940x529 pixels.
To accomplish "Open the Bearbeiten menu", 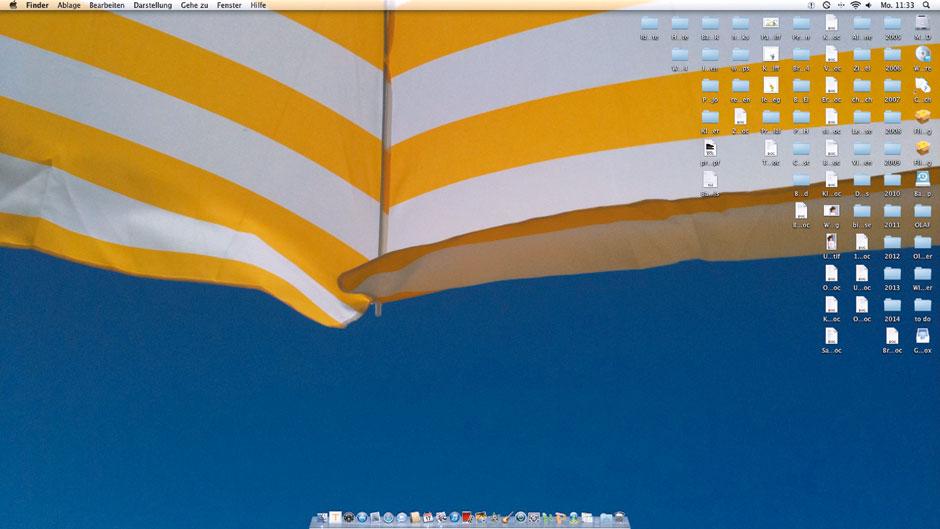I will click(x=107, y=5).
